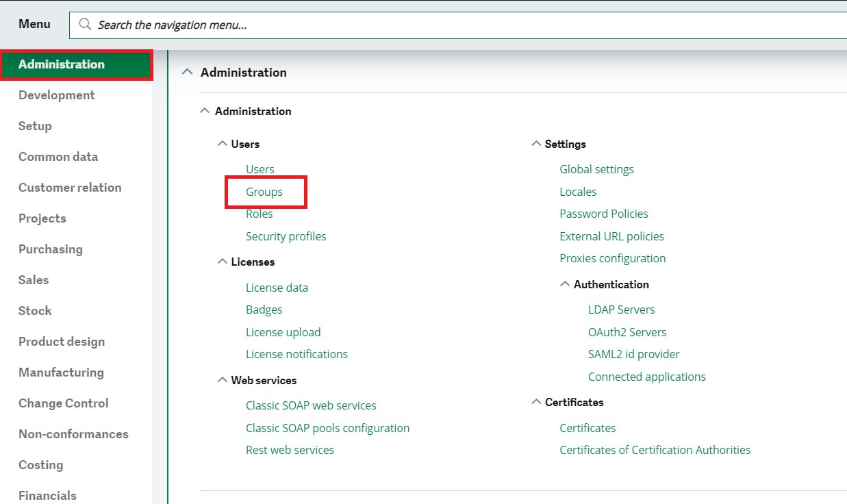Click the search magnifier icon

84,24
